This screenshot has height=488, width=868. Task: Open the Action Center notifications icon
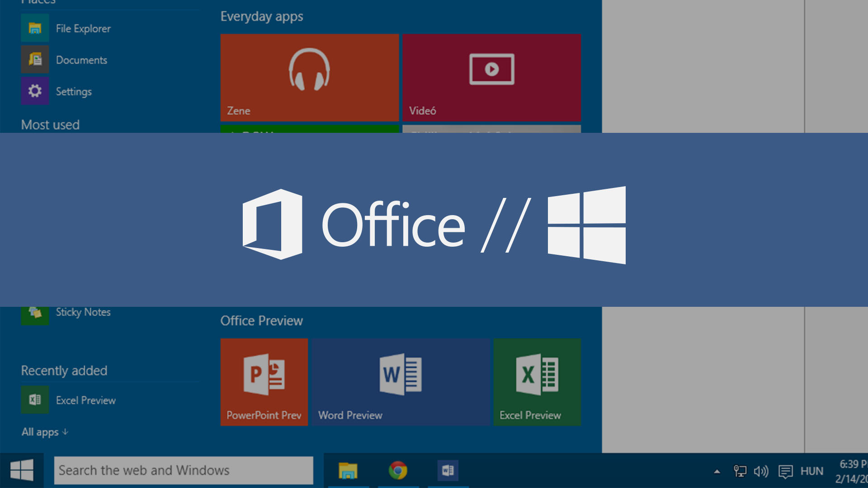786,472
